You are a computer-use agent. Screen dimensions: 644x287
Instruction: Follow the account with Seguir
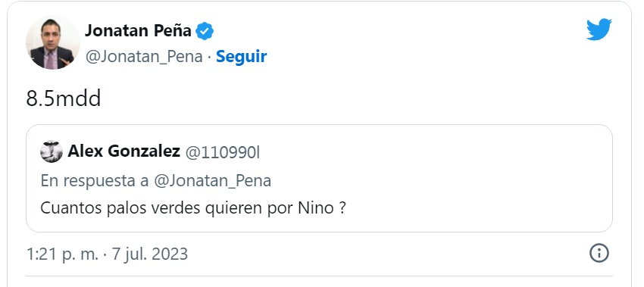click(x=242, y=57)
